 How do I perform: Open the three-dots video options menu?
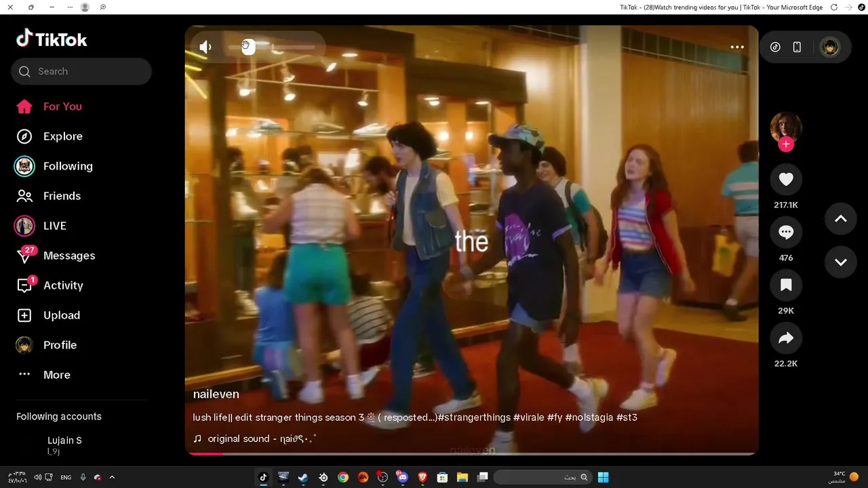coord(737,47)
